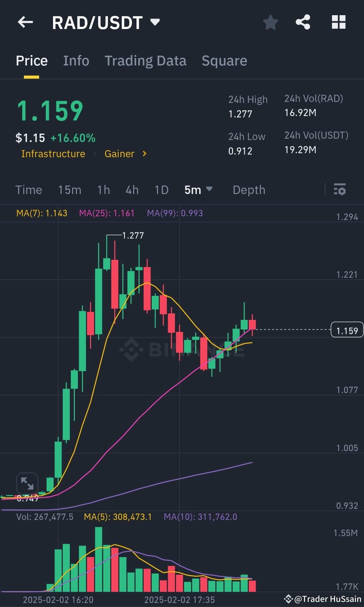
Task: Switch chart to 4h timeframe
Action: point(131,190)
